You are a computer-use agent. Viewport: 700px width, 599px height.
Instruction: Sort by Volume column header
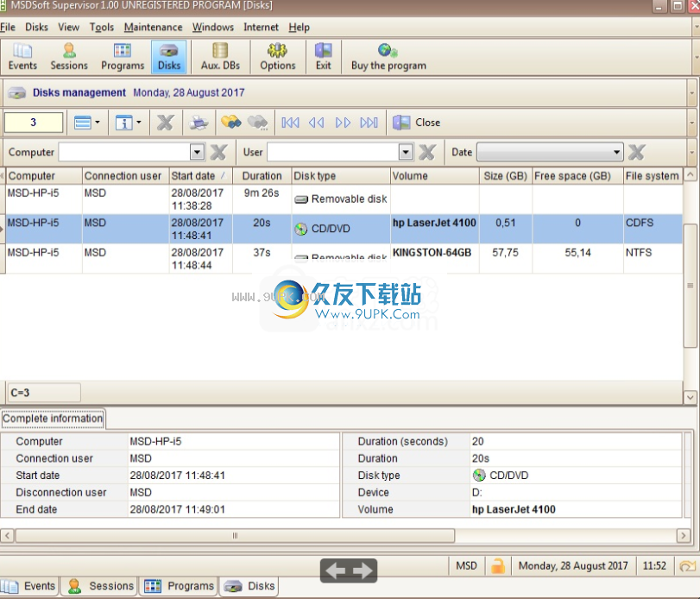[x=435, y=176]
